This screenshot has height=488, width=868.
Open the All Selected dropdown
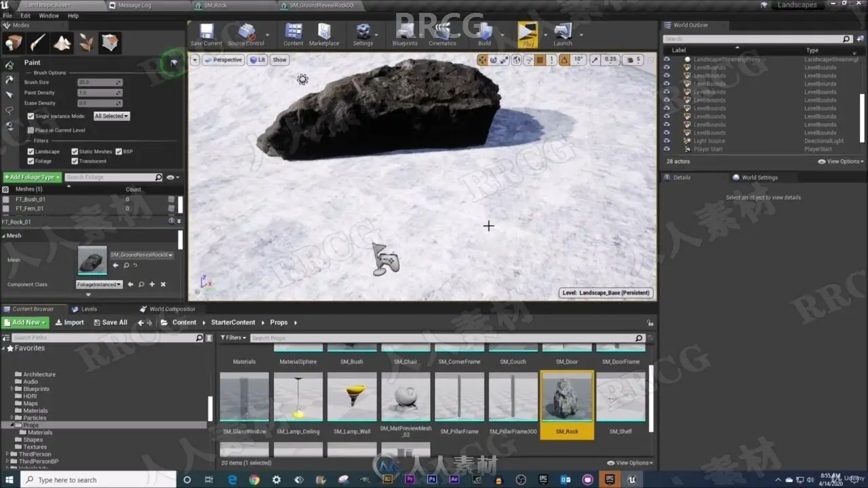[111, 116]
